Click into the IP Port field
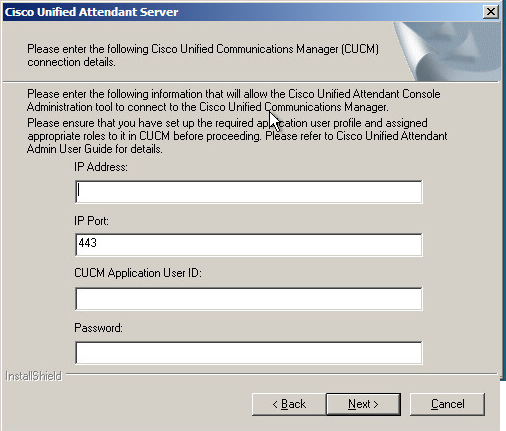 pos(249,245)
